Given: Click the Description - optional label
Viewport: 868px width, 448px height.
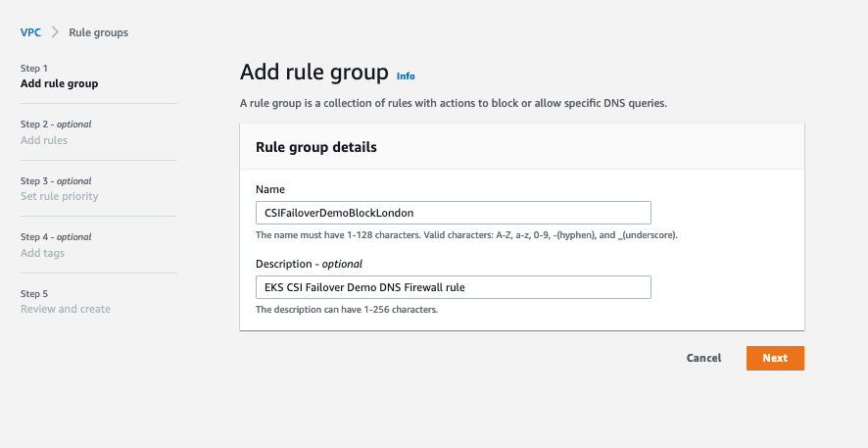Looking at the screenshot, I should pyautogui.click(x=309, y=264).
